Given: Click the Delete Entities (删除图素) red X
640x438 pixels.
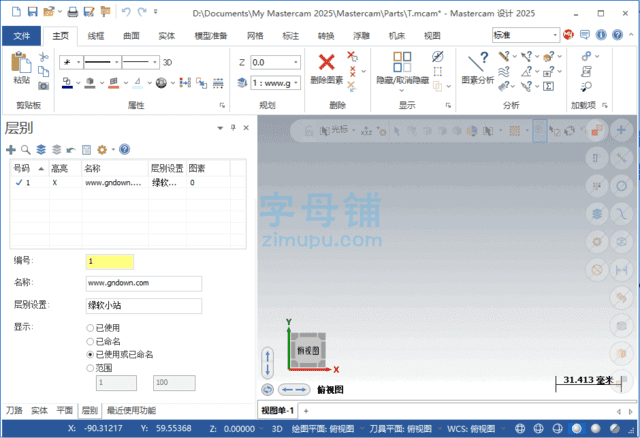Looking at the screenshot, I should pyautogui.click(x=327, y=62).
